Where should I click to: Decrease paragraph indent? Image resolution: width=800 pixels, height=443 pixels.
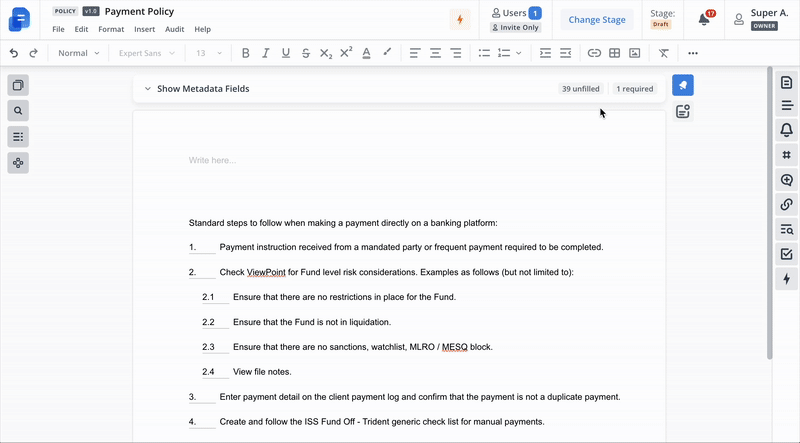pos(565,53)
